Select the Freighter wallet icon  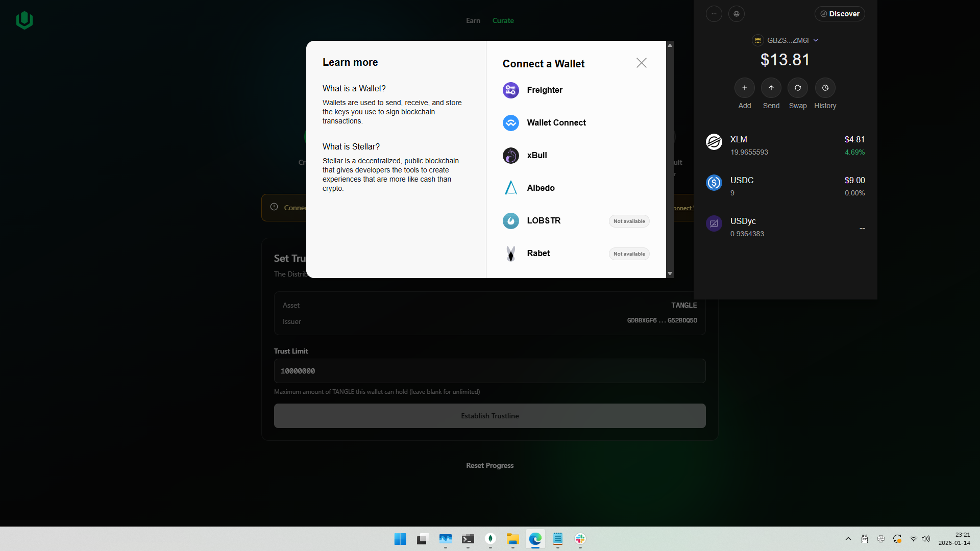[x=510, y=90]
